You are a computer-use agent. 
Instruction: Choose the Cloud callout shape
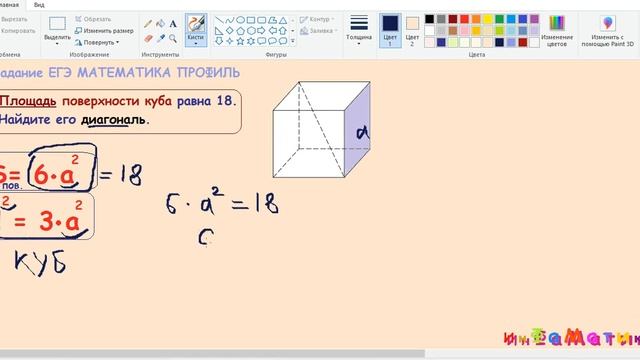click(283, 41)
